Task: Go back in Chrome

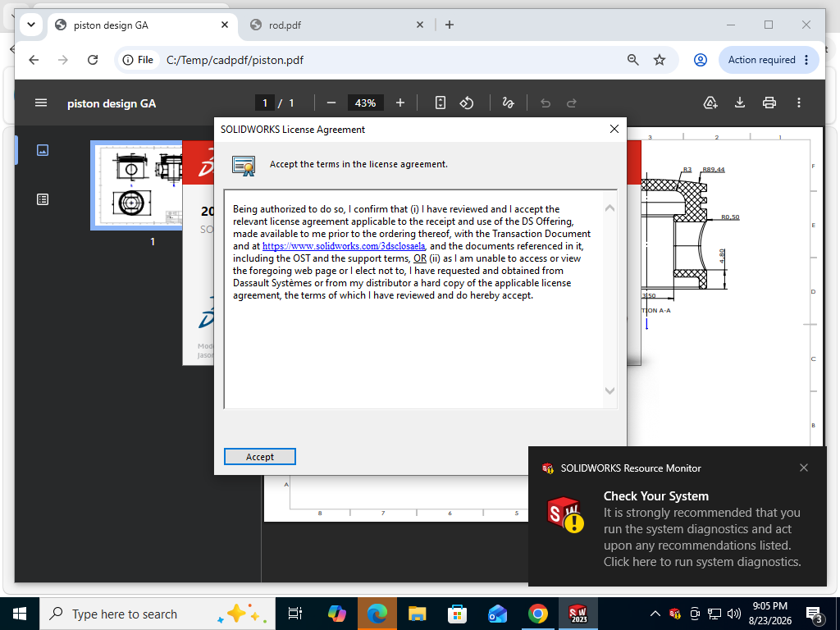Action: tap(34, 60)
